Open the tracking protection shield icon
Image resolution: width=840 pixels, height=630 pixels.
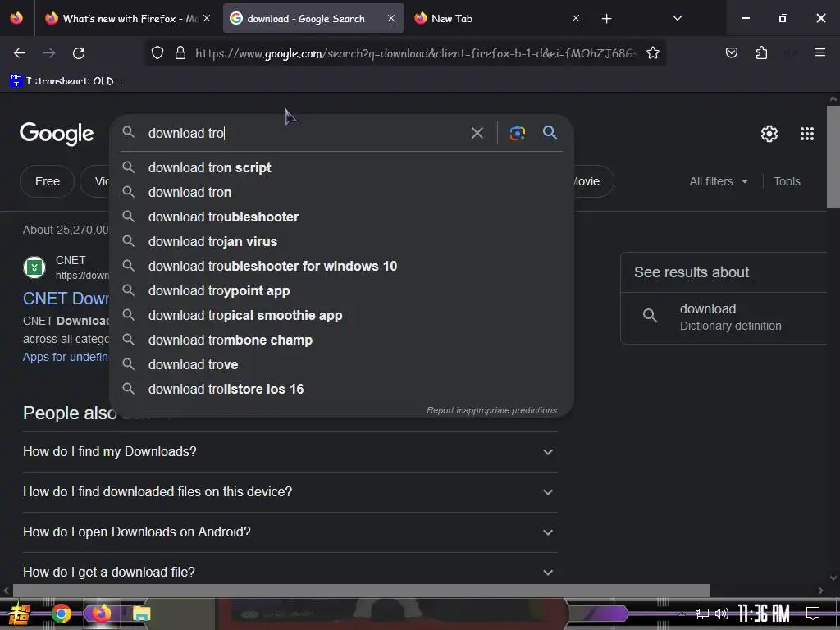coord(157,53)
